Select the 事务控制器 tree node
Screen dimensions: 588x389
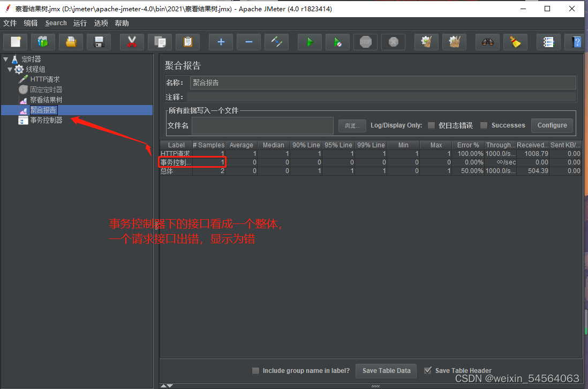coord(46,120)
